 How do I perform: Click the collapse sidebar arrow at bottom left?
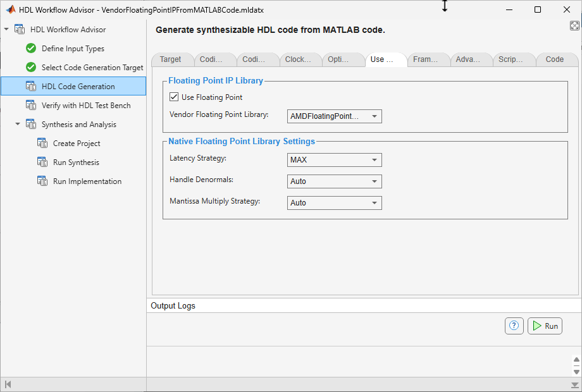click(8, 384)
